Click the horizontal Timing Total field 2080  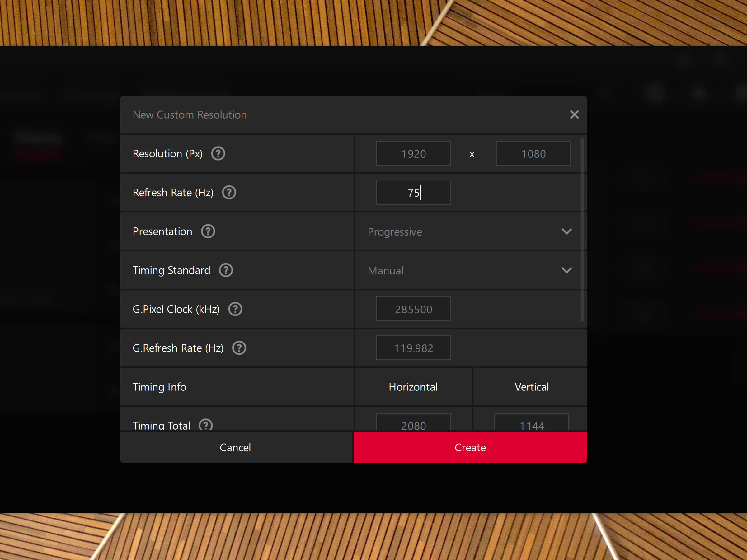point(413,422)
